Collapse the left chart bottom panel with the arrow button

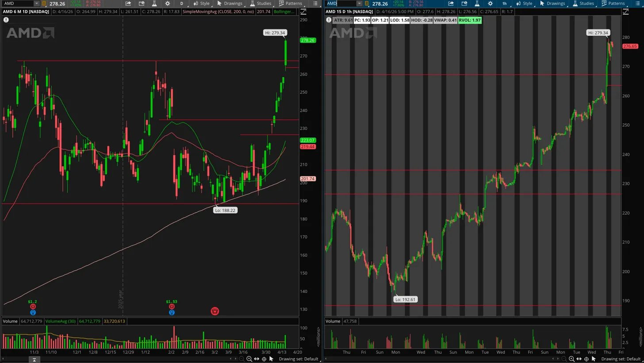pos(34,360)
